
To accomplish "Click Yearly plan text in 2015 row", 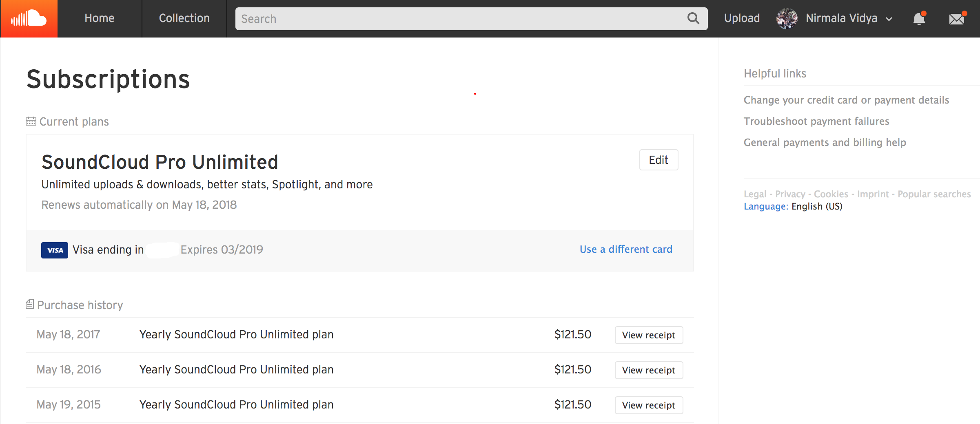I will point(237,404).
